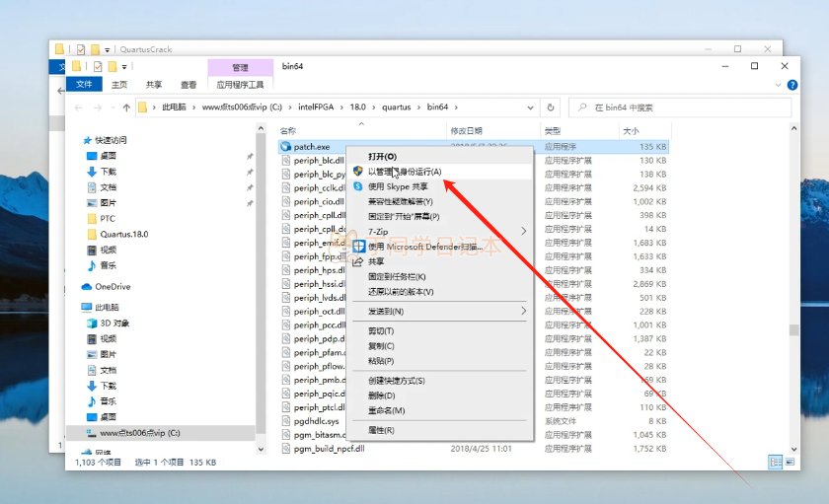829x504 pixels.
Task: Choose 属性(R) in the context menu
Action: tap(381, 430)
